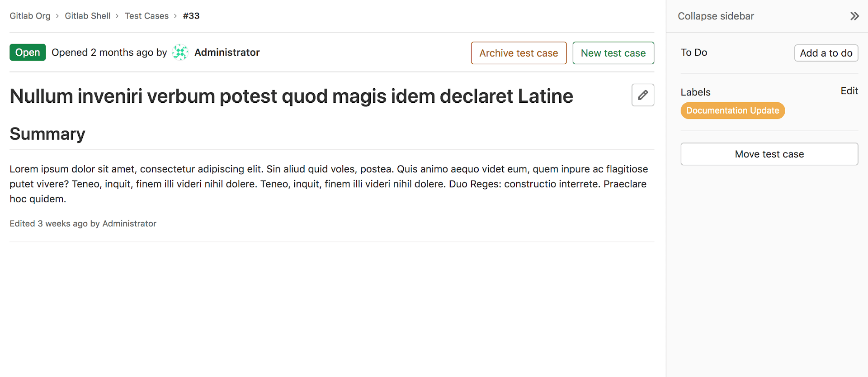Click the Collapse sidebar text
This screenshot has width=868, height=377.
coord(716,16)
